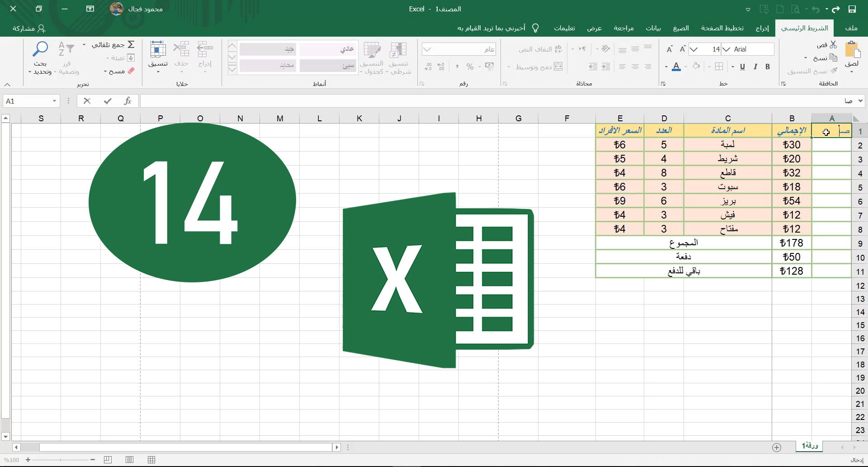868x467 pixels.
Task: Toggle Underline formatting
Action: click(x=742, y=67)
